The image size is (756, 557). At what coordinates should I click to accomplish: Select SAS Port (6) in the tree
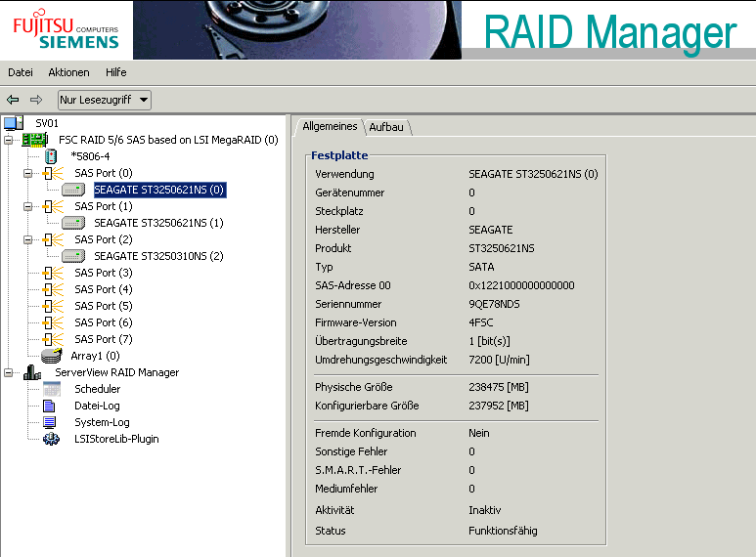click(x=104, y=322)
